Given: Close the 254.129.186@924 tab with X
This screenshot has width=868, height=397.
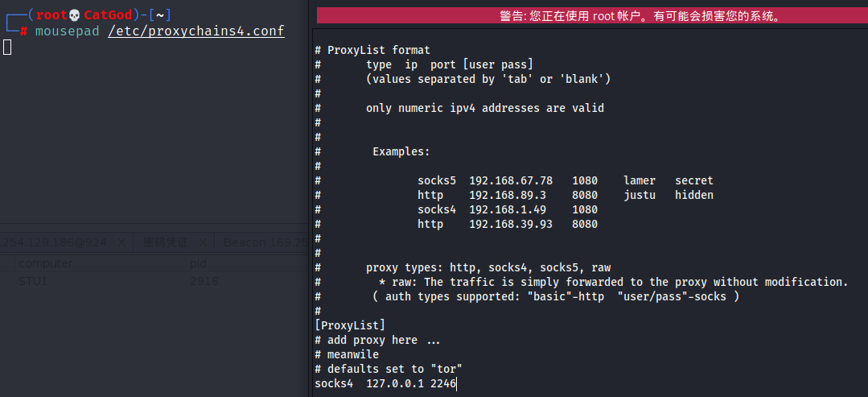Looking at the screenshot, I should pyautogui.click(x=120, y=242).
